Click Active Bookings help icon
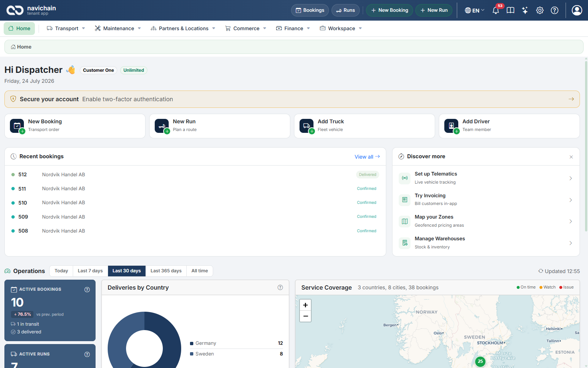Screen dimensions: 588x368 click(87, 290)
